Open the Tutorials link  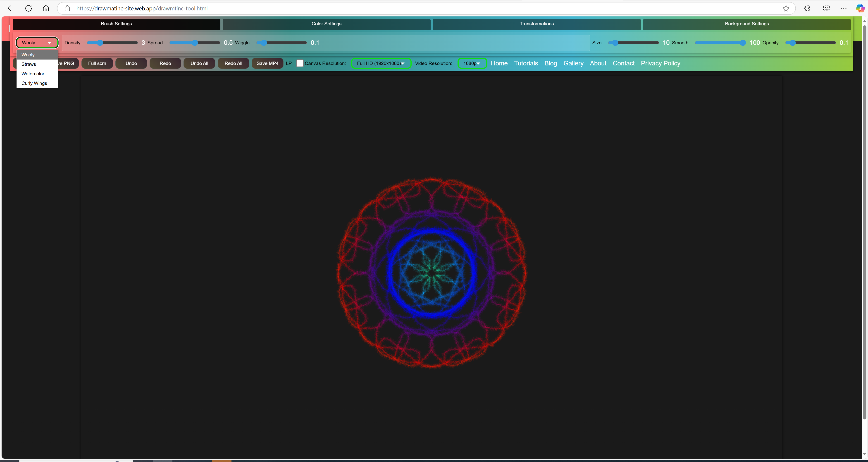526,63
